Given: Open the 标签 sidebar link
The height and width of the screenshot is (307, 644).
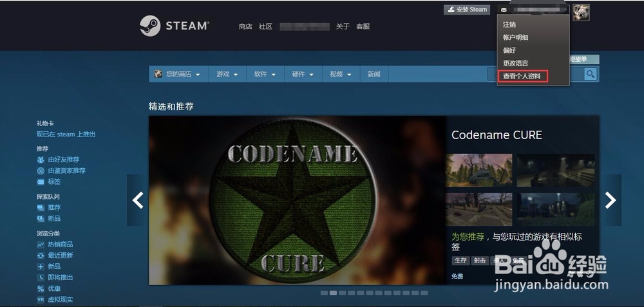Looking at the screenshot, I should tap(54, 182).
